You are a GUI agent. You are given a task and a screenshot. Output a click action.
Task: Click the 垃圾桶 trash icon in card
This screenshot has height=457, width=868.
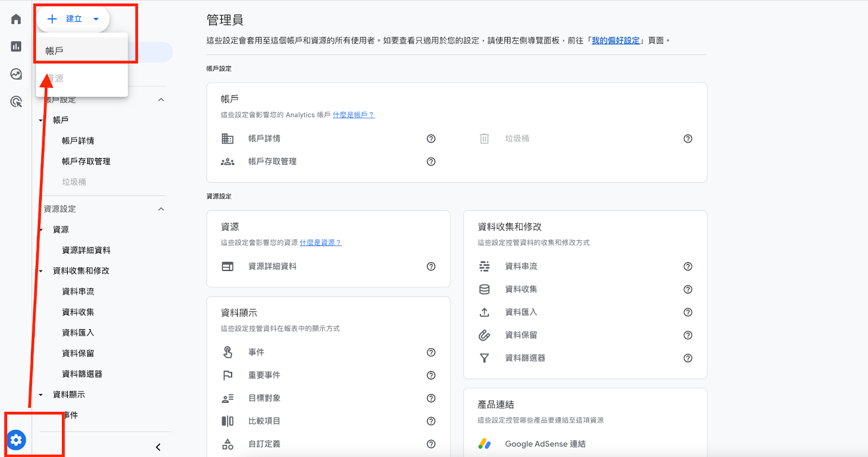pos(484,139)
